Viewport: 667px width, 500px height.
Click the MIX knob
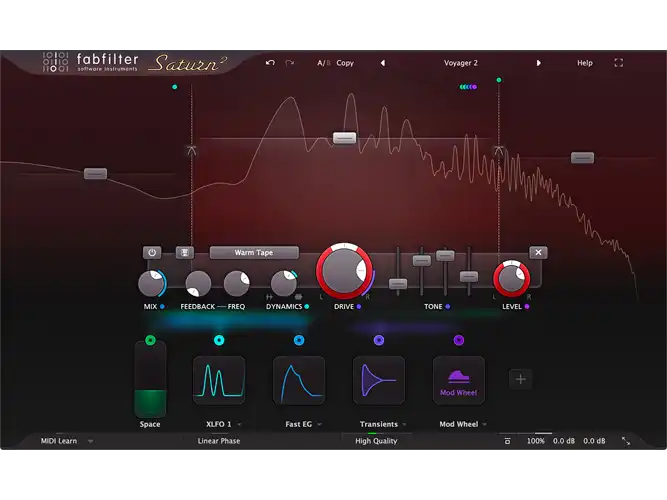click(151, 283)
